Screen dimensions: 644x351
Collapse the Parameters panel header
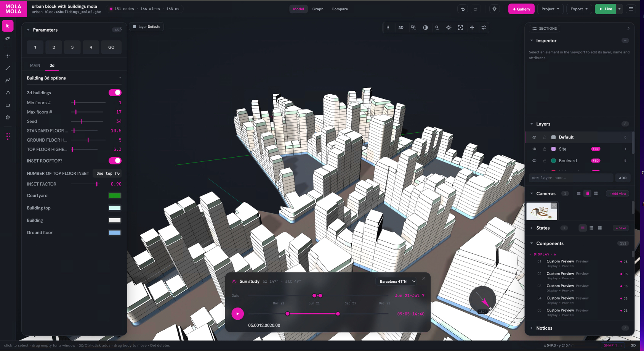(x=28, y=30)
